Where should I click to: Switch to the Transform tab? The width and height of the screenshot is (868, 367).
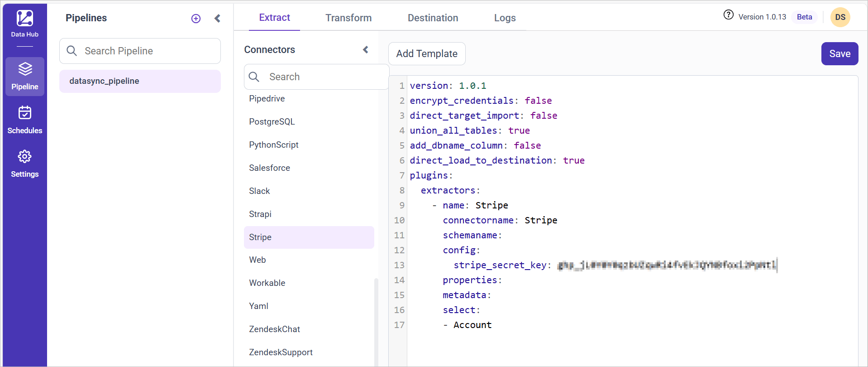pos(348,18)
